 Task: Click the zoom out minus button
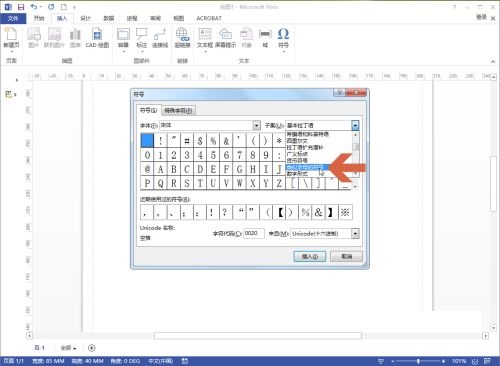click(x=393, y=361)
